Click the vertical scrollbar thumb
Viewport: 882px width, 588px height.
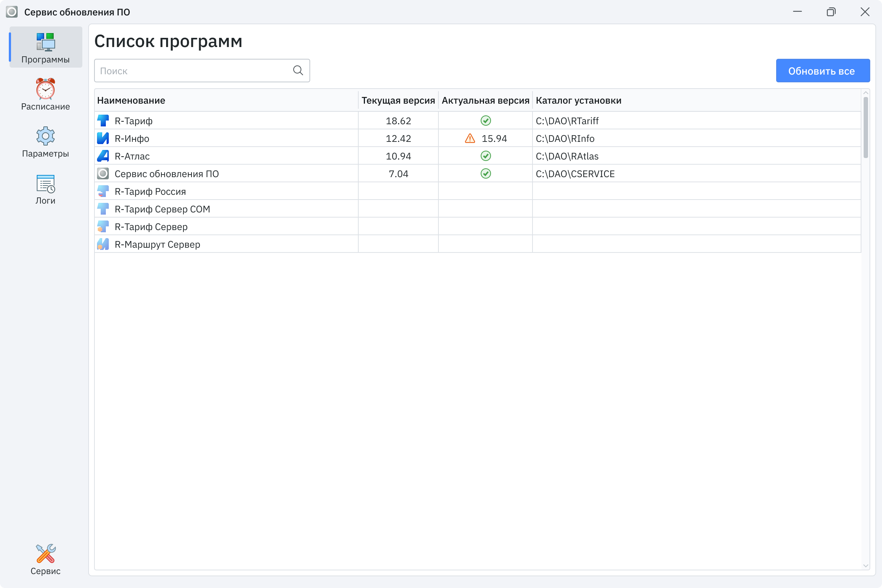pyautogui.click(x=865, y=128)
